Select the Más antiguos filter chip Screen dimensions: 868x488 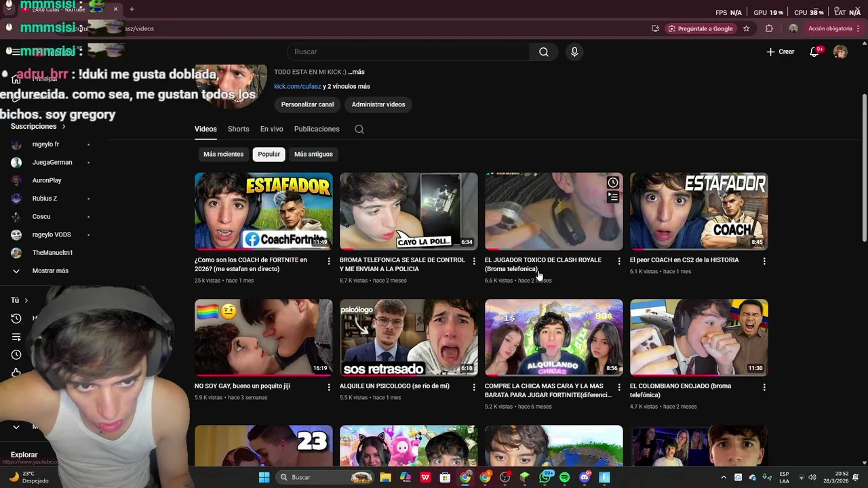click(313, 155)
